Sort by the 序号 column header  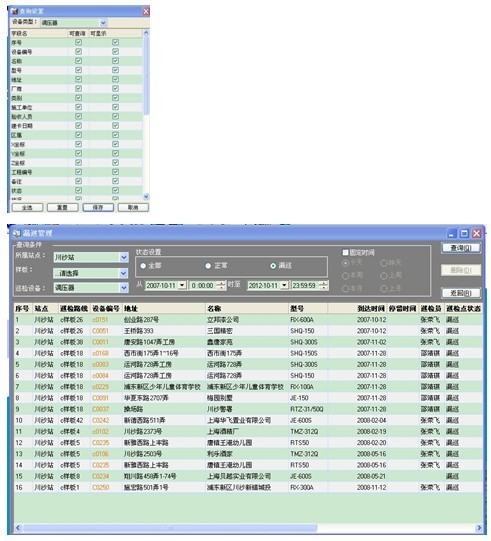pos(23,308)
